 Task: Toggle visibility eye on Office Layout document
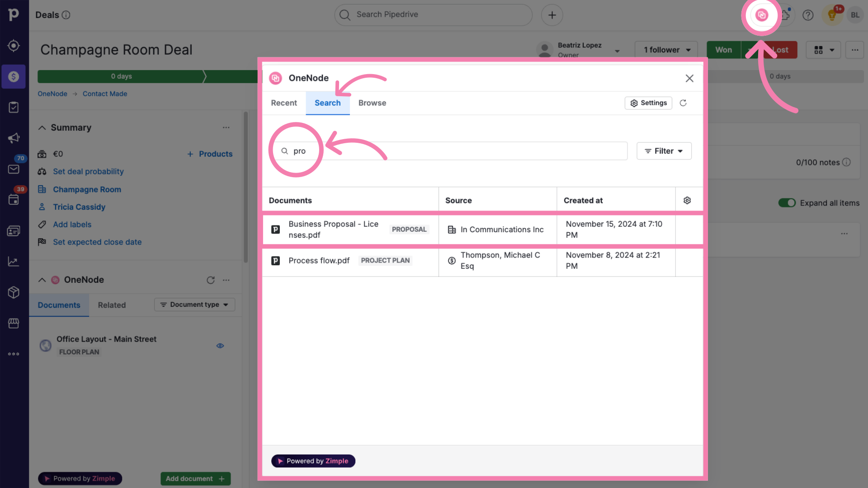220,346
